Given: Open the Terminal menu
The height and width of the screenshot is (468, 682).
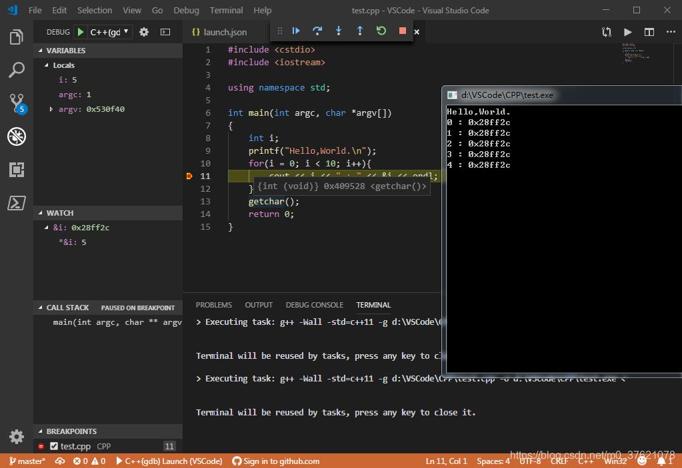Looking at the screenshot, I should coord(226,10).
